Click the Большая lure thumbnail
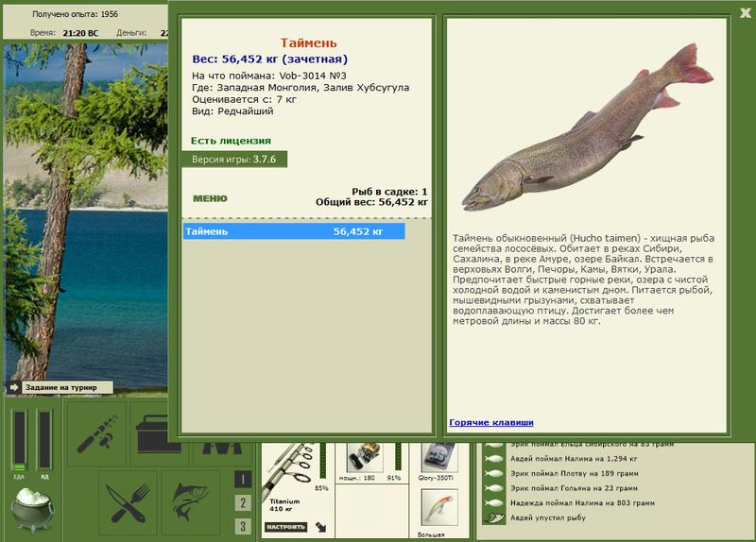Image resolution: width=756 pixels, height=542 pixels. pos(438,508)
